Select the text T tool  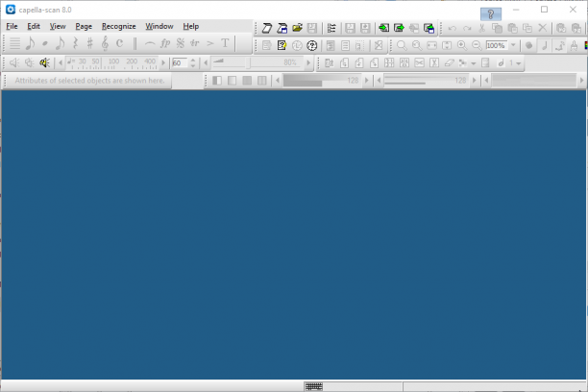[x=225, y=43]
